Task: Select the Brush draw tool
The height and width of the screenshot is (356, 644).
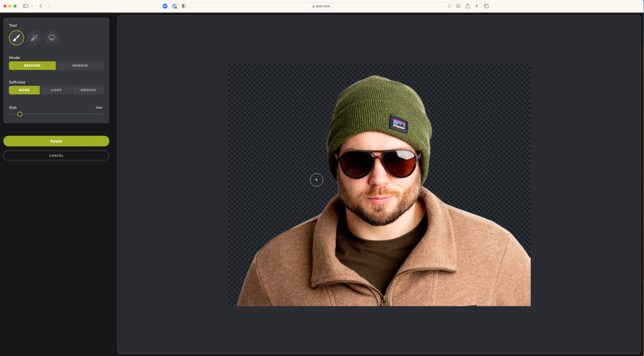Action: pyautogui.click(x=17, y=38)
